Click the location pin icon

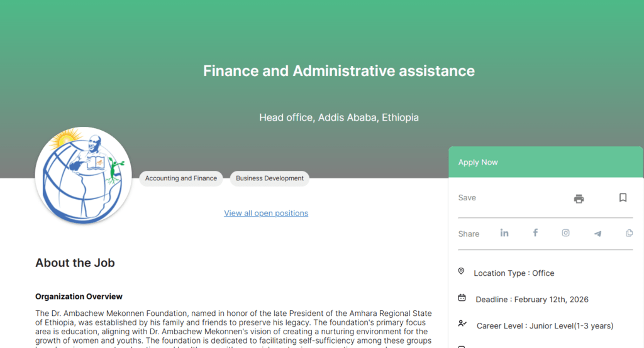pos(461,271)
